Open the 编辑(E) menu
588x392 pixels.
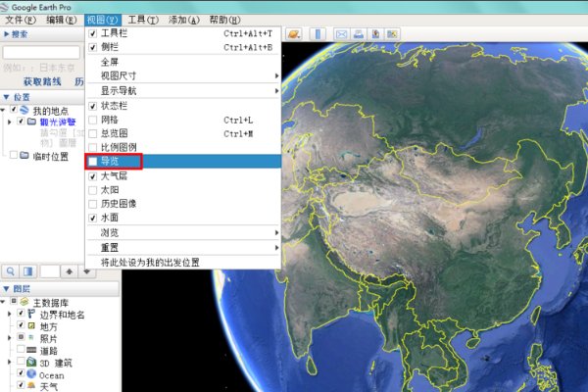[x=61, y=20]
